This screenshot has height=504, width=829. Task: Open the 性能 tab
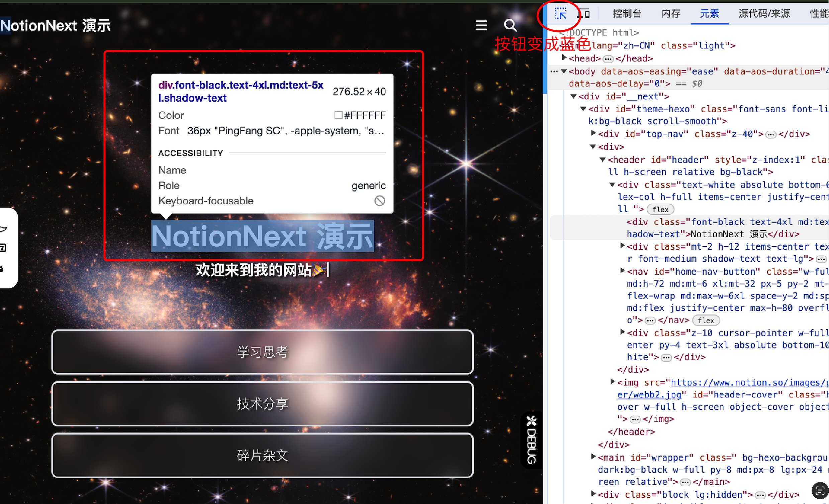pos(819,14)
